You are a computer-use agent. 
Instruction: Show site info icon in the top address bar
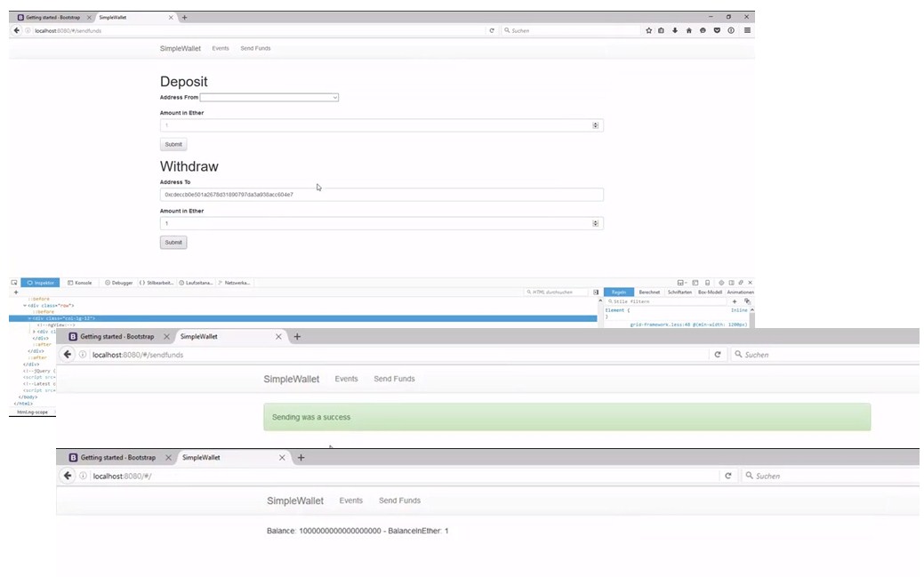pyautogui.click(x=28, y=30)
